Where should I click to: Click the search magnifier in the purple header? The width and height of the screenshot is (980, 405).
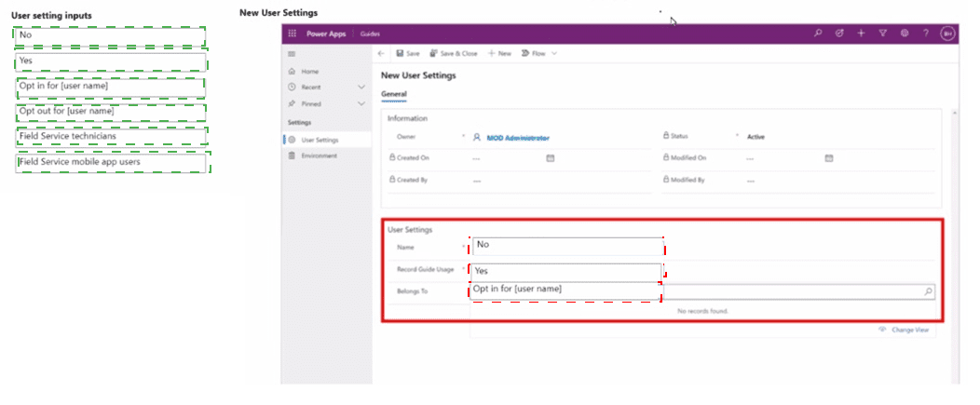(x=818, y=34)
